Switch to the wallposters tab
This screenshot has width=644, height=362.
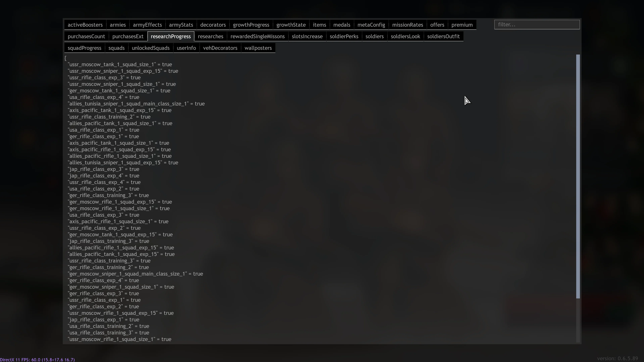coord(258,48)
